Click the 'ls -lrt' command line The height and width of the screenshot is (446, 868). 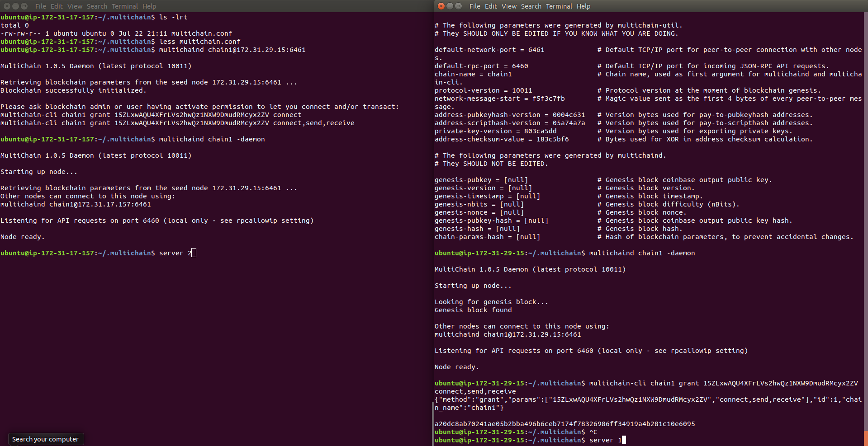(94, 17)
